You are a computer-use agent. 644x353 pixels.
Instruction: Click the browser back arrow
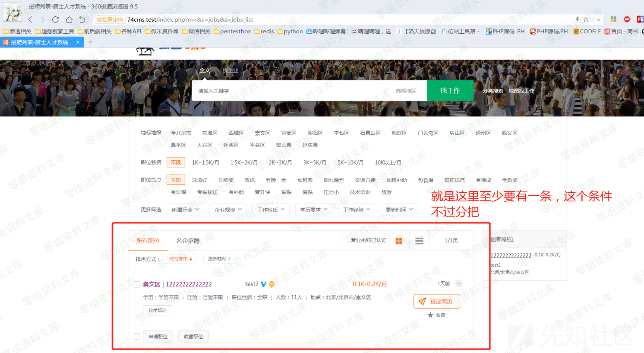coord(30,19)
